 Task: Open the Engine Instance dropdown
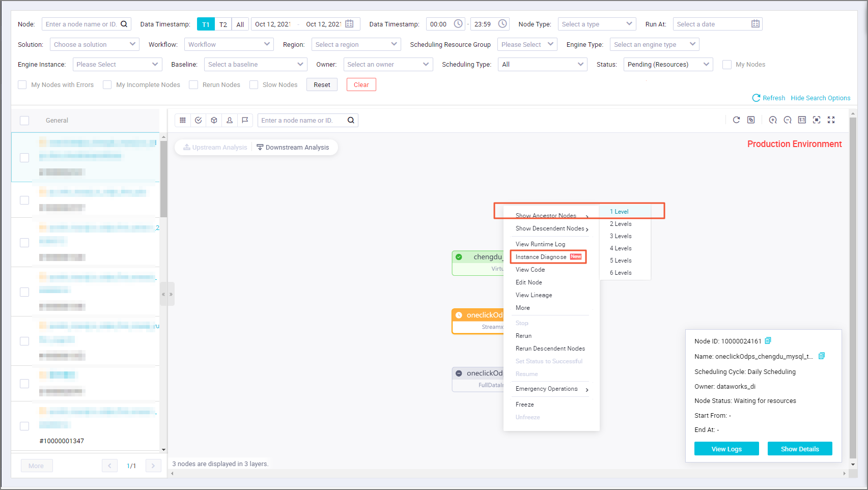point(118,65)
